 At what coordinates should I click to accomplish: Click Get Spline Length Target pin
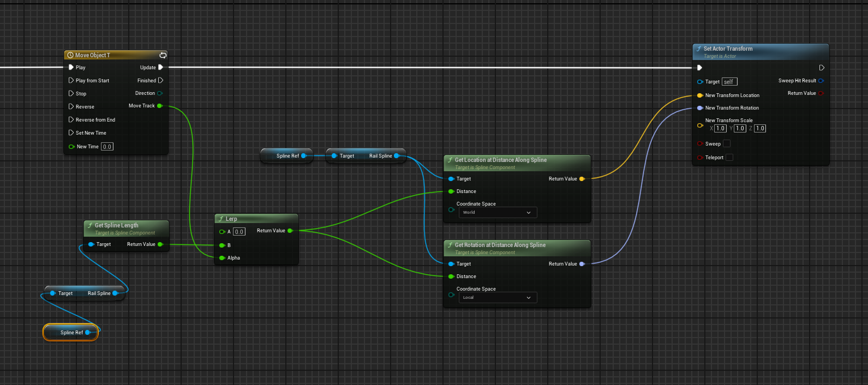point(91,244)
